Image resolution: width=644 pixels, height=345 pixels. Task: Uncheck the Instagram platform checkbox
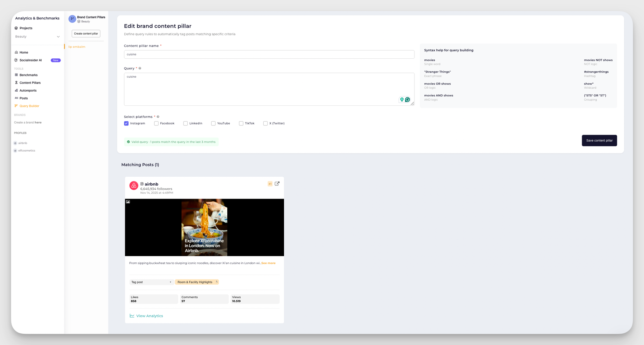tap(126, 123)
